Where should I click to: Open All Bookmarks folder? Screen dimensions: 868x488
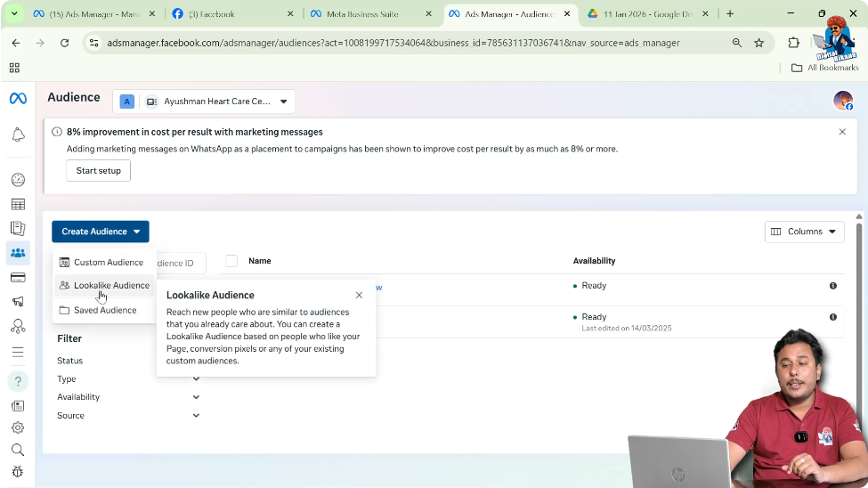[x=825, y=68]
